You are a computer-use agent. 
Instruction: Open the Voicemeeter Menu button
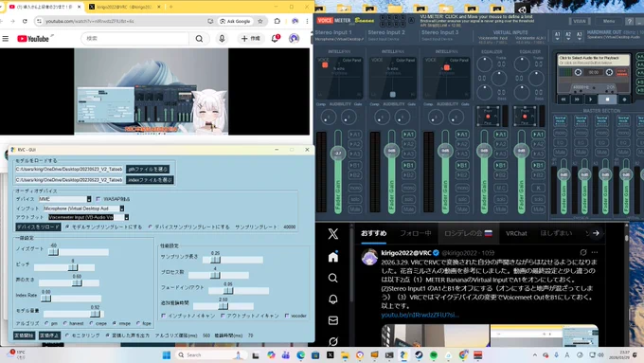coord(609,21)
